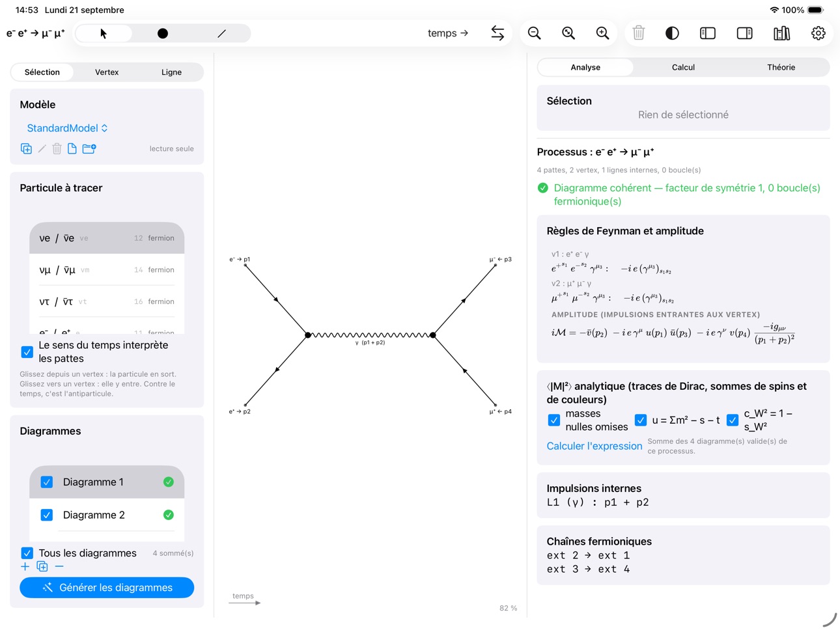Open the 'temps →' direction selector
The image size is (840, 630).
pos(448,33)
